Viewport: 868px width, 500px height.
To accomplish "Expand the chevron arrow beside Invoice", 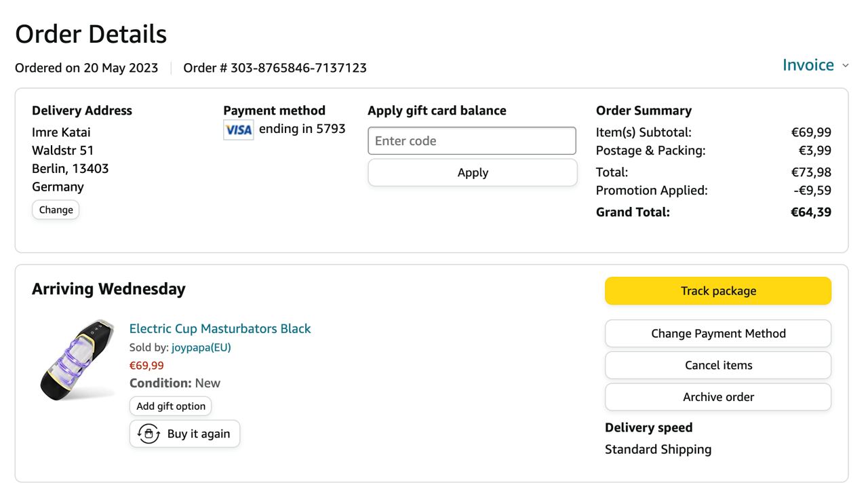I will pos(845,66).
